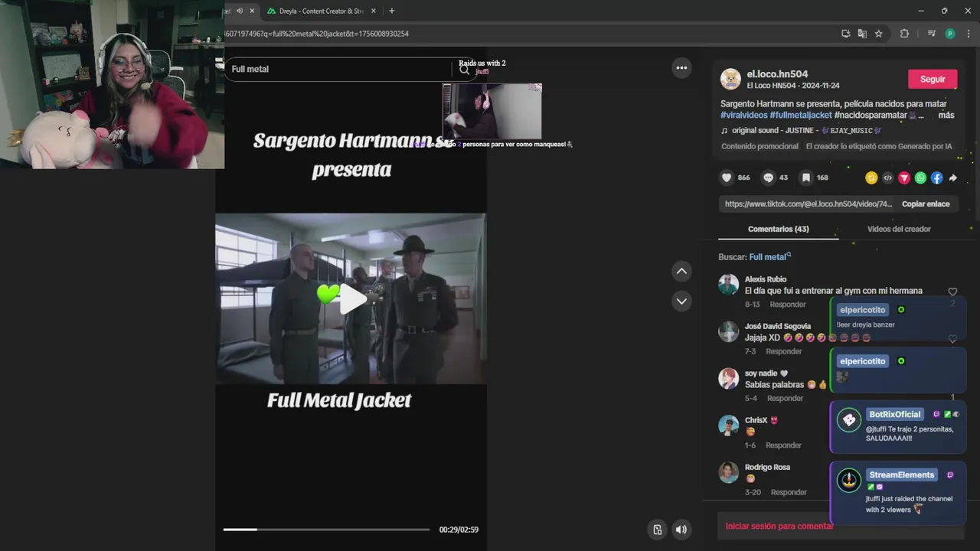This screenshot has height=551, width=980.
Task: Open Chrome three-dot menu
Action: click(x=969, y=34)
